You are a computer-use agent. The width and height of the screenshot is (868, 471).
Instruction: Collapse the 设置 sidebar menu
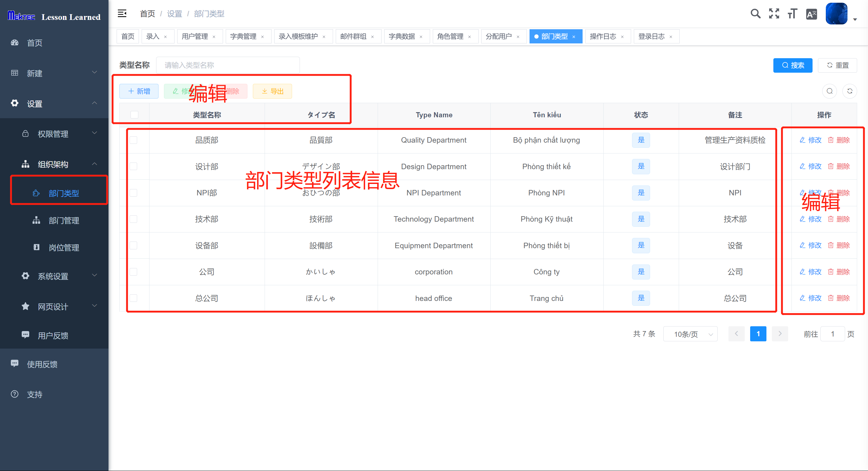click(54, 103)
